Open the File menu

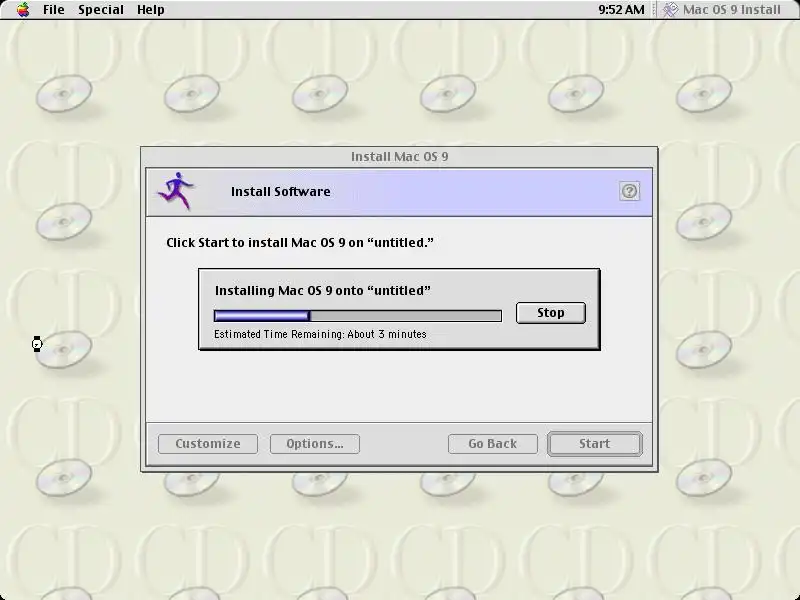[x=54, y=10]
